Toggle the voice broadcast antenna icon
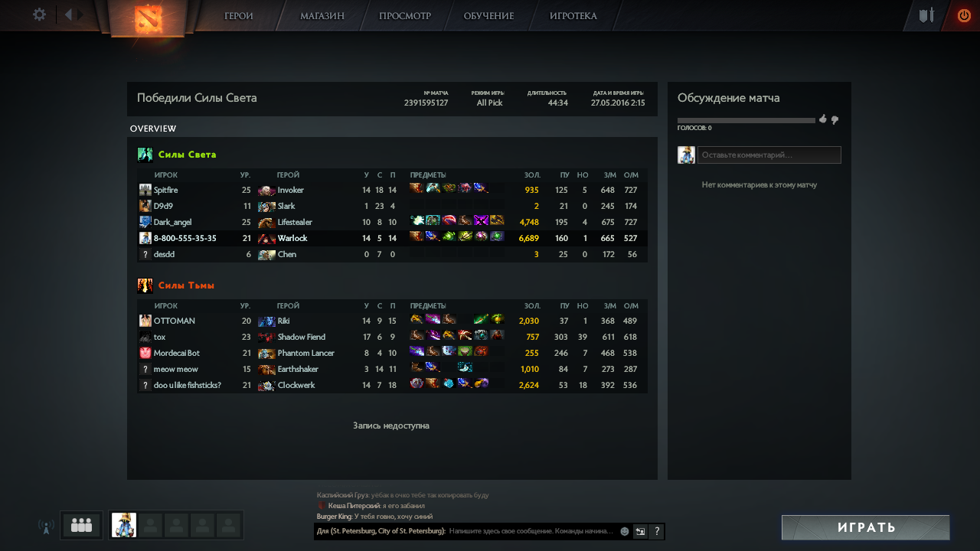 tap(45, 526)
